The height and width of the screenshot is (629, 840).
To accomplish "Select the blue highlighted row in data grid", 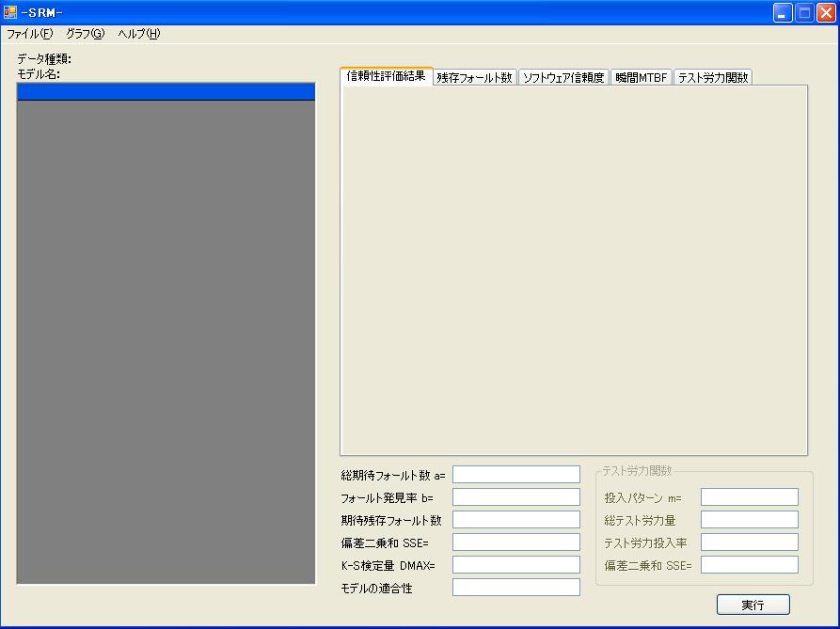I will pos(166,91).
